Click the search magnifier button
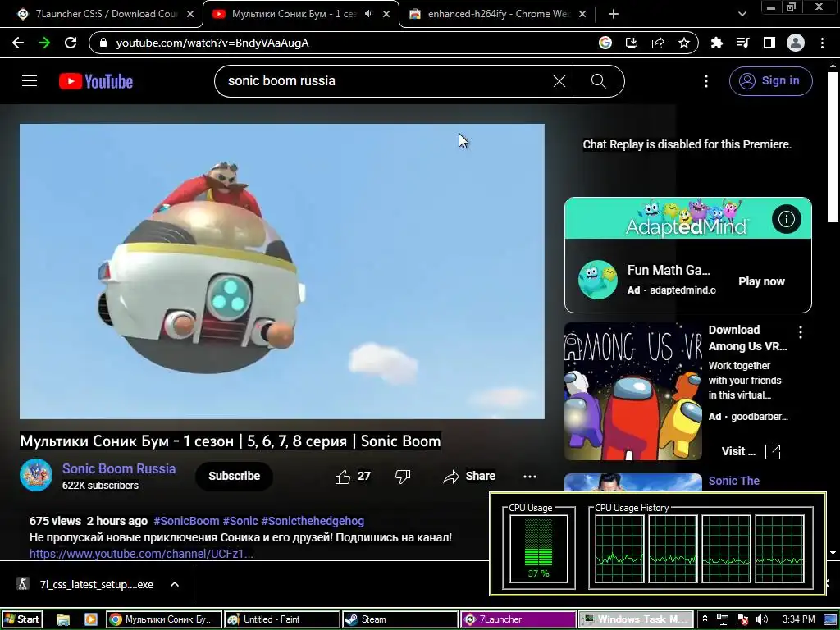840x630 pixels. [599, 81]
